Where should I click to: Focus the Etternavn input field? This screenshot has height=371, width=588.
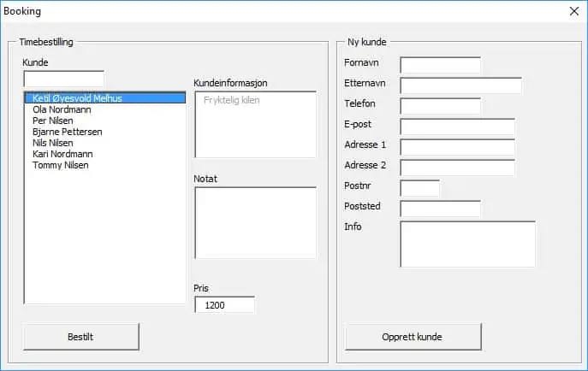460,85
